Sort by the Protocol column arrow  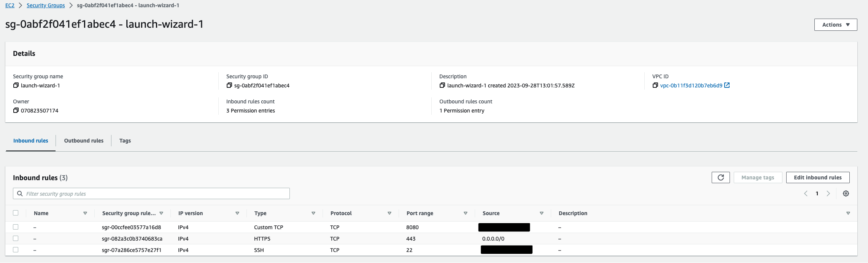pyautogui.click(x=389, y=213)
